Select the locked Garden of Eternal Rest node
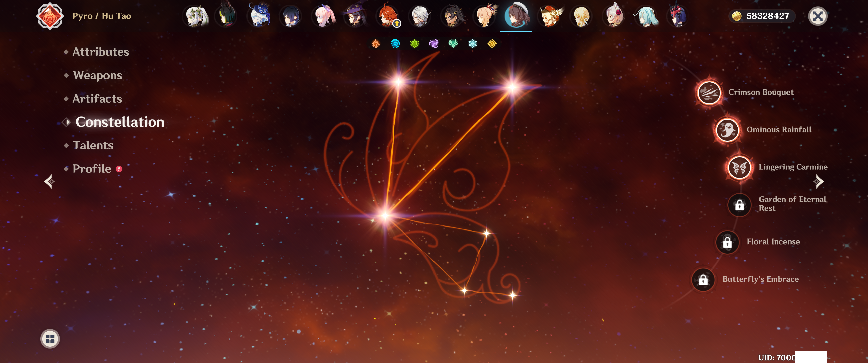The width and height of the screenshot is (868, 363). click(x=739, y=205)
